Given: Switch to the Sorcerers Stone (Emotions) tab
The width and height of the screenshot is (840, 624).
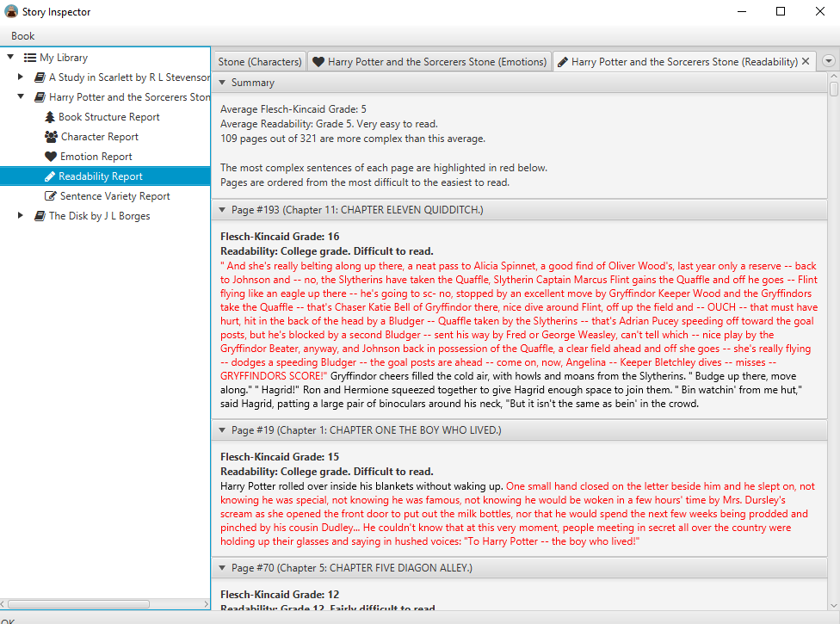Looking at the screenshot, I should [x=429, y=62].
